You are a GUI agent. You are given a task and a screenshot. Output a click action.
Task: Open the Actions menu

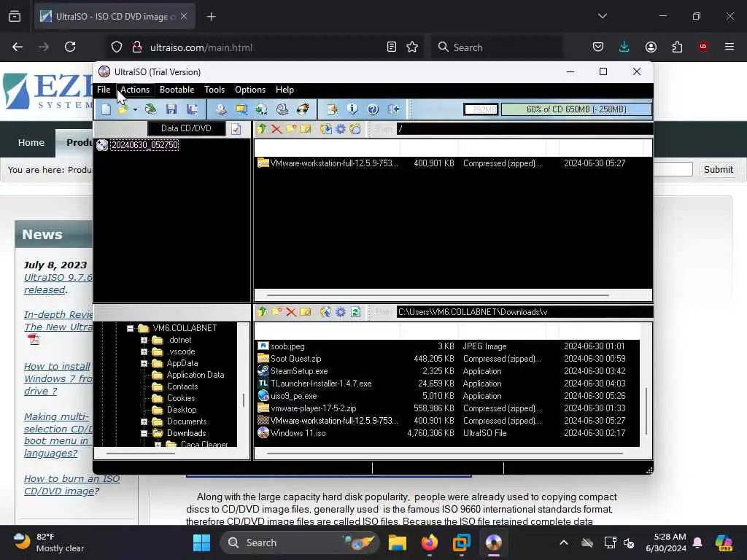(x=135, y=90)
